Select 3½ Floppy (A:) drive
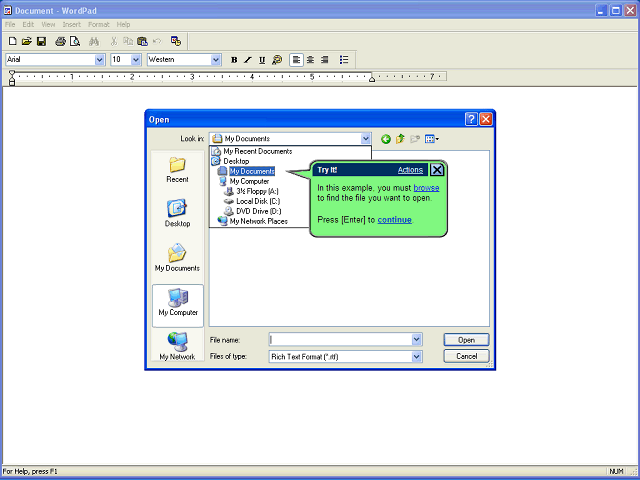Screen dimensions: 640x480 [251, 191]
